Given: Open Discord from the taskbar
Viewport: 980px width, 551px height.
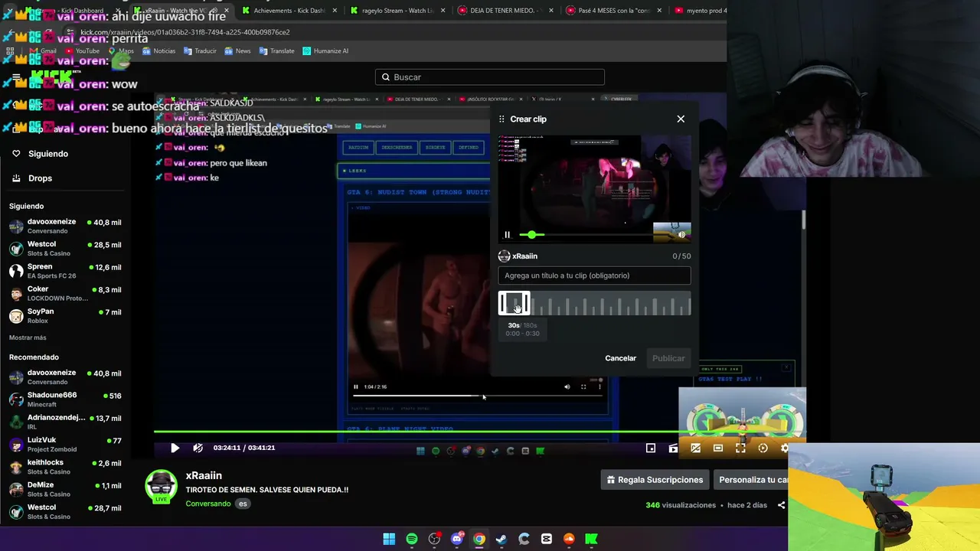Looking at the screenshot, I should [x=457, y=539].
